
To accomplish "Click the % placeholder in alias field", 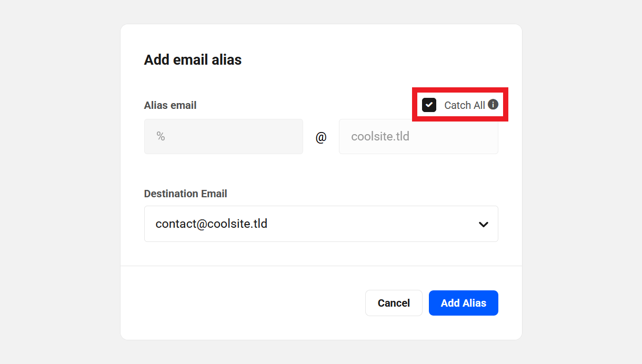I will pos(160,137).
